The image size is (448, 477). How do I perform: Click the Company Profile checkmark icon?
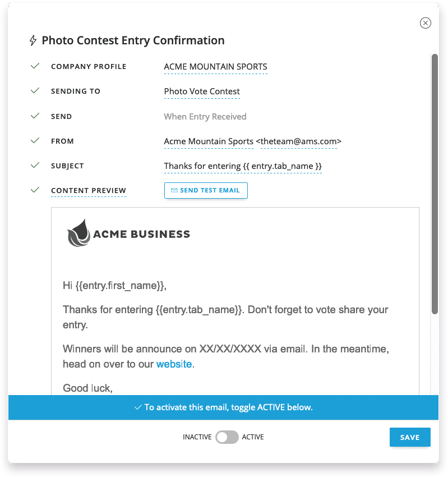[35, 66]
